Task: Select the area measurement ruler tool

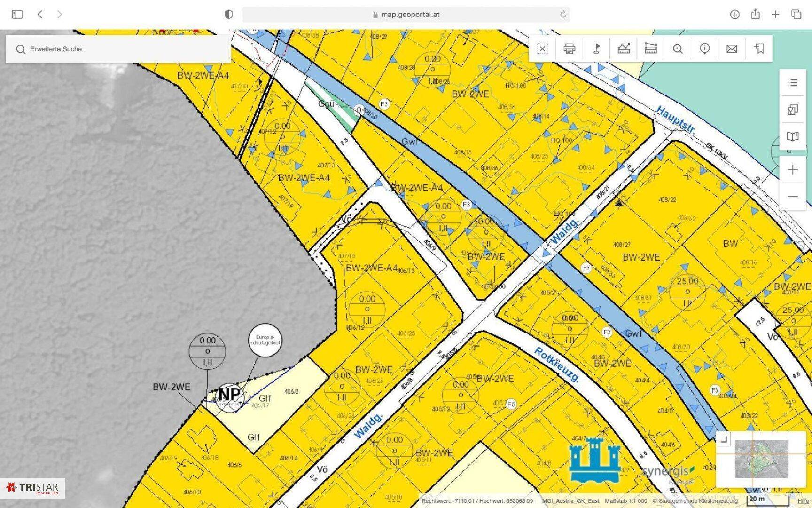Action: pyautogui.click(x=650, y=48)
